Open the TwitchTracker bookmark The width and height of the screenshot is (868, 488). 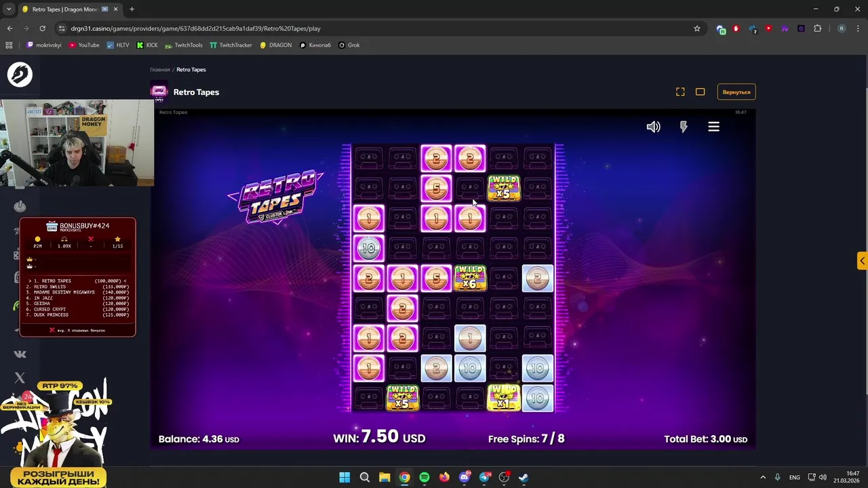[x=231, y=45]
